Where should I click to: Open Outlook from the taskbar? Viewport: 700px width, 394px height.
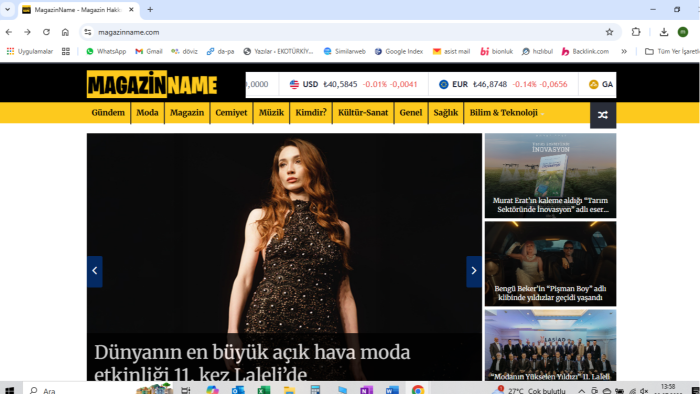pyautogui.click(x=238, y=390)
